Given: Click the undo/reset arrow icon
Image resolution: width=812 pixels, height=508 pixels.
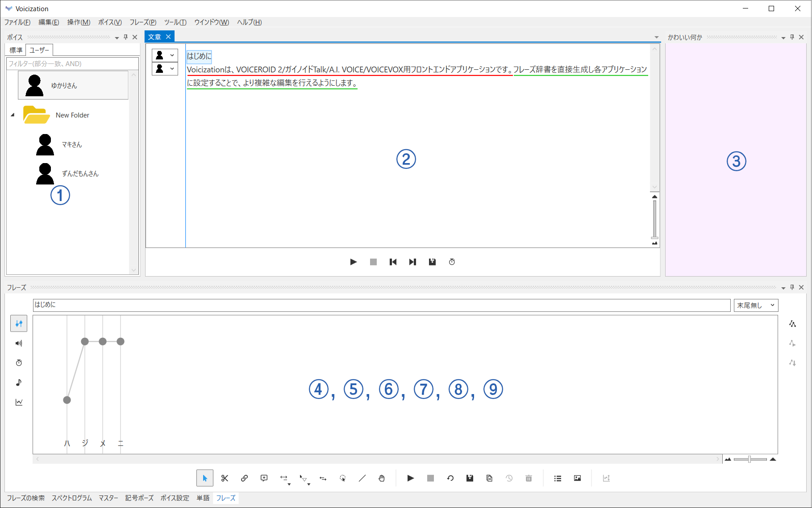Looking at the screenshot, I should pos(450,478).
